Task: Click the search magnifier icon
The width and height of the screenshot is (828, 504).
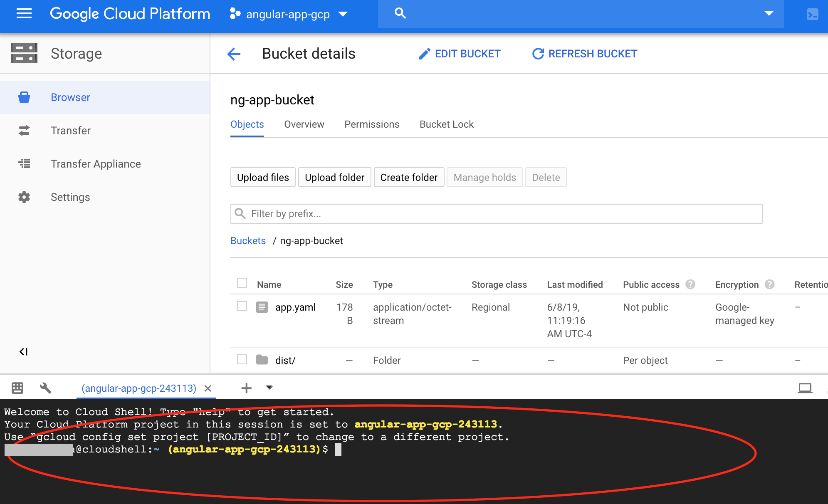Action: pos(400,13)
